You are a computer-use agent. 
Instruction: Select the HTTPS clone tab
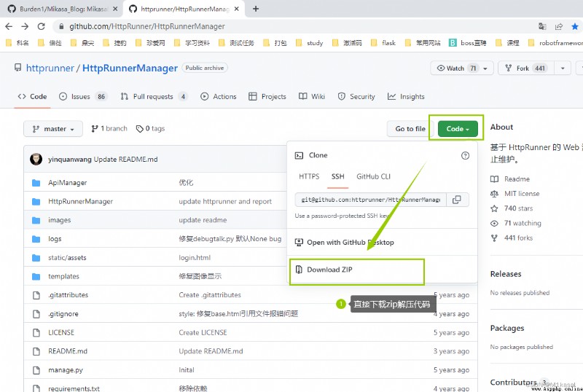[309, 176]
